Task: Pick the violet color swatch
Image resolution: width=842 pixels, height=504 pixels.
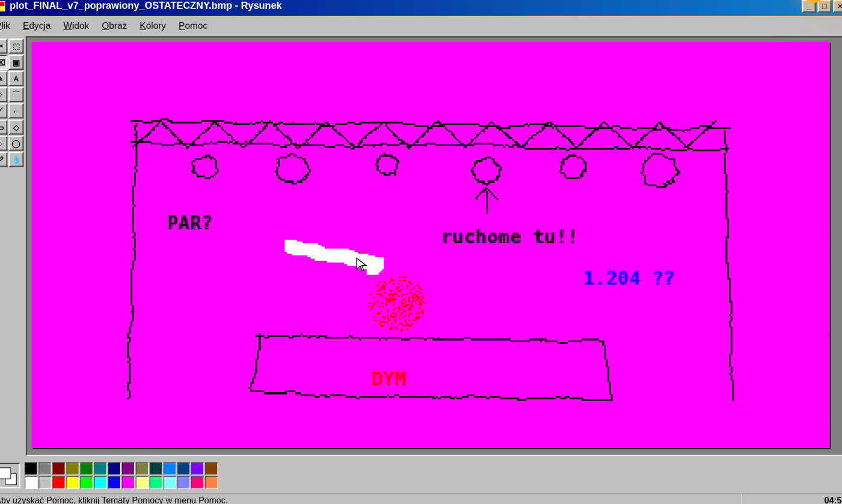Action: point(197,469)
